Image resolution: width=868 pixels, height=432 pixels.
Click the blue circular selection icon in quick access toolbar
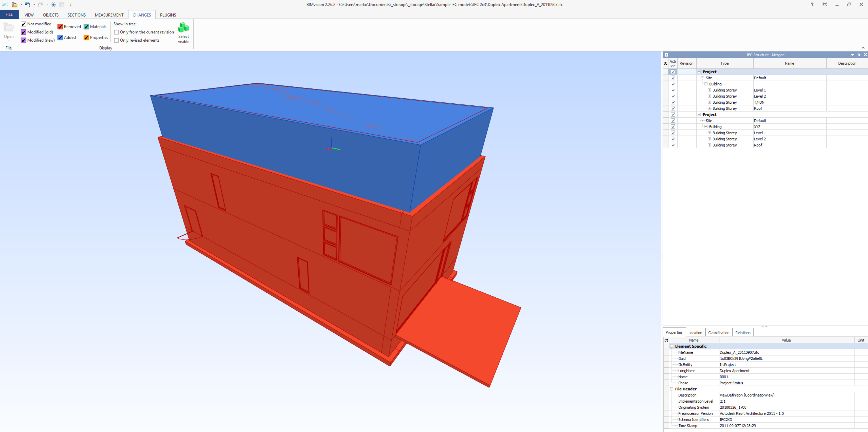[x=53, y=4]
